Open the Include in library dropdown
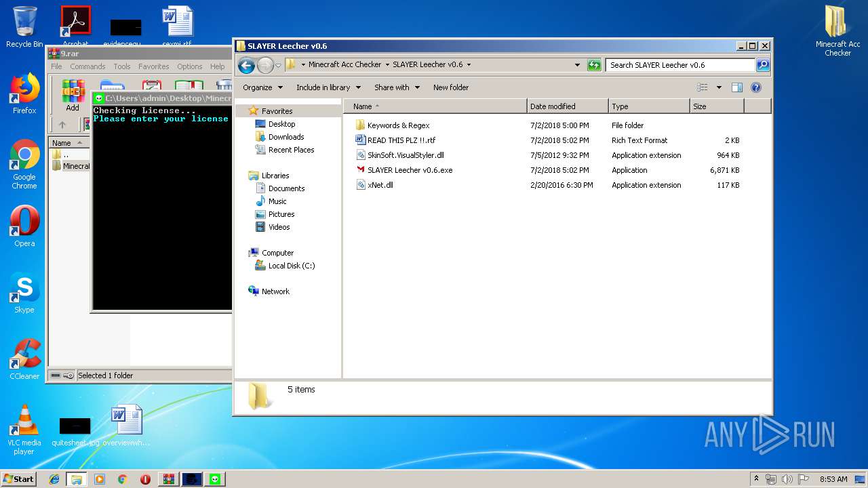The width and height of the screenshot is (868, 488). coord(328,87)
